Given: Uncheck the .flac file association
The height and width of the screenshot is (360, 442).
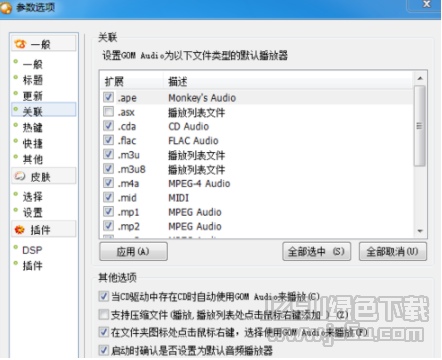Looking at the screenshot, I should pyautogui.click(x=108, y=140).
